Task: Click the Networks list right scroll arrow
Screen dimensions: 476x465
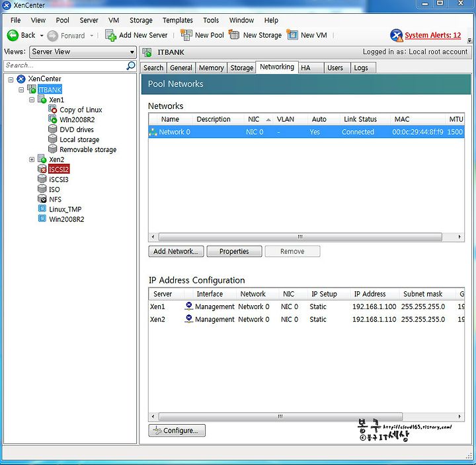Action: 459,236
